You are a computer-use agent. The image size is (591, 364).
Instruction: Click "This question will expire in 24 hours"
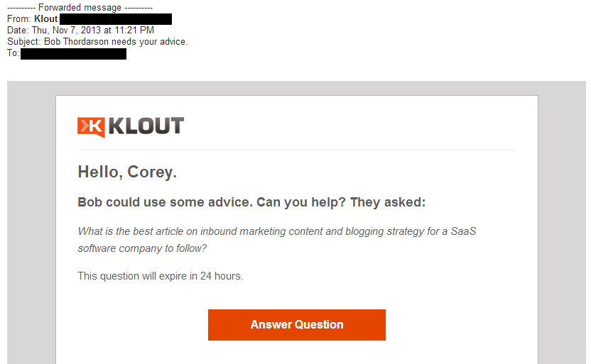161,276
